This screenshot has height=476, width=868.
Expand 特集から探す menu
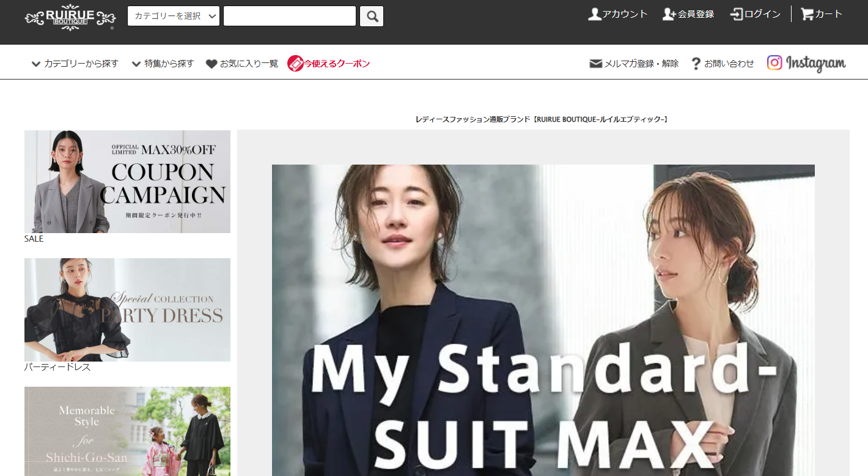pyautogui.click(x=163, y=64)
